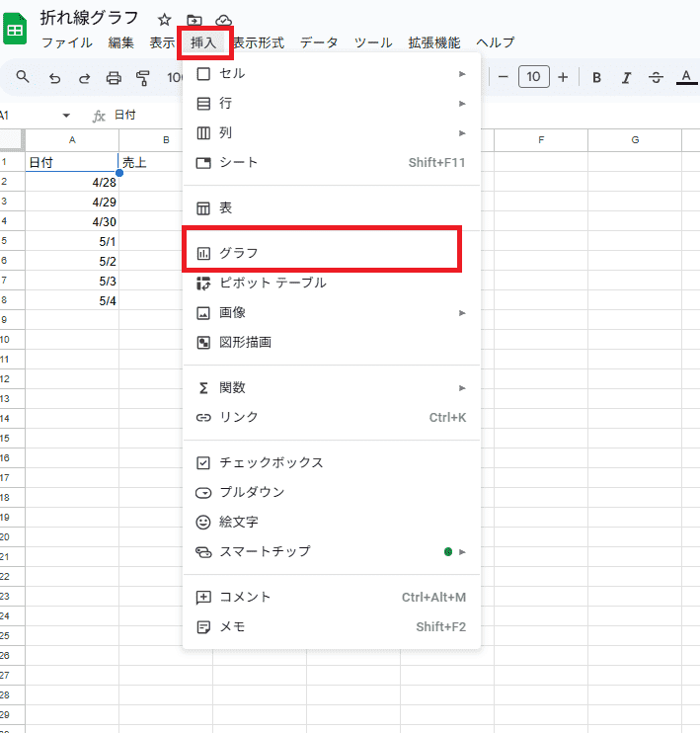
Task: Select cell B1 containing 売上
Action: pyautogui.click(x=150, y=162)
